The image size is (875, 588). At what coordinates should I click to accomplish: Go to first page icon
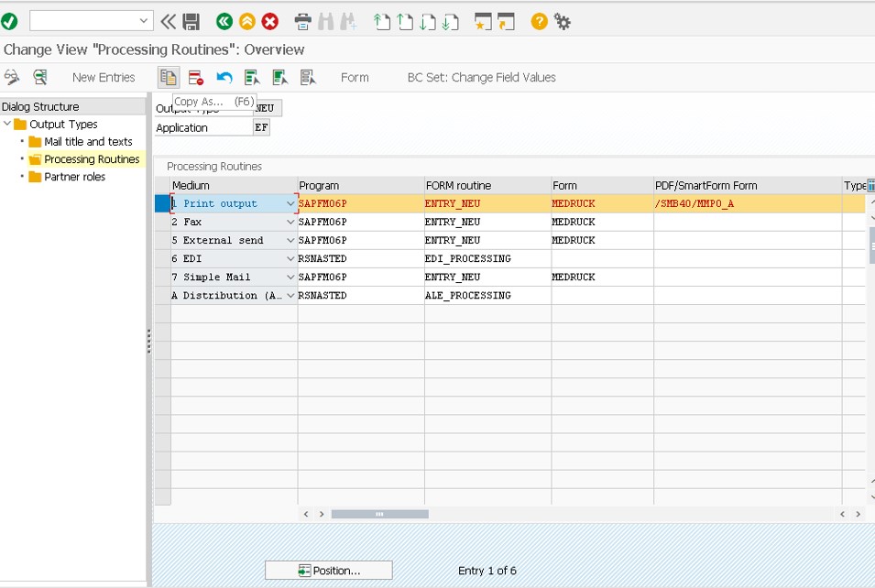382,22
